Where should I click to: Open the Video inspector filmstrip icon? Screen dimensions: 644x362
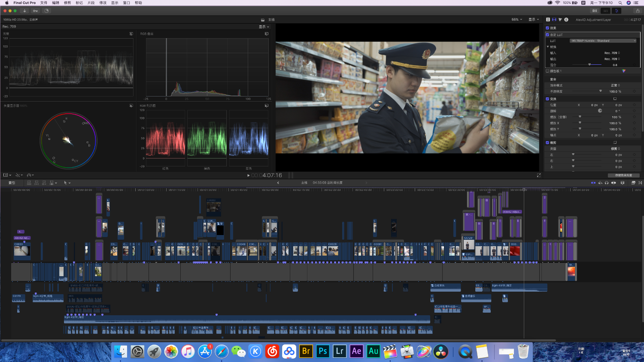554,20
